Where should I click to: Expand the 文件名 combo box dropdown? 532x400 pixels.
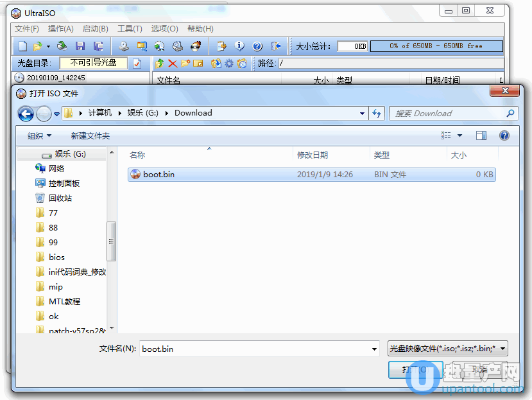click(374, 349)
